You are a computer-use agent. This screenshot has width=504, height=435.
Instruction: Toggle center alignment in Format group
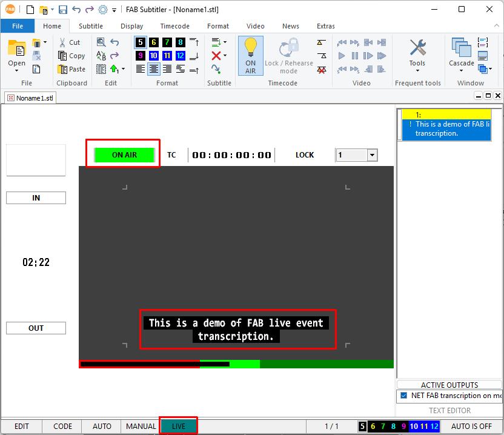[x=154, y=69]
